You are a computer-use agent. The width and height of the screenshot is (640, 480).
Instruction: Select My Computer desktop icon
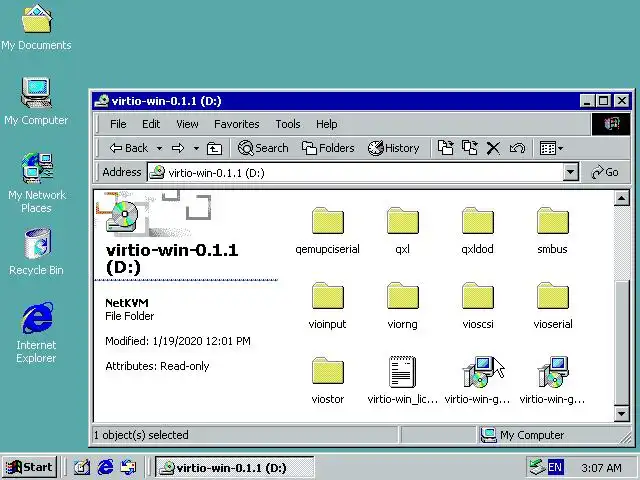coord(36,101)
